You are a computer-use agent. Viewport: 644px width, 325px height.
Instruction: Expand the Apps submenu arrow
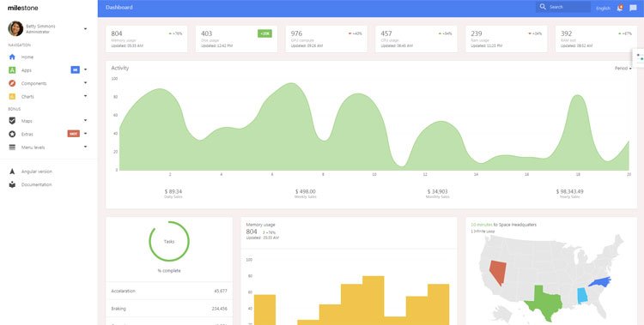(85, 69)
